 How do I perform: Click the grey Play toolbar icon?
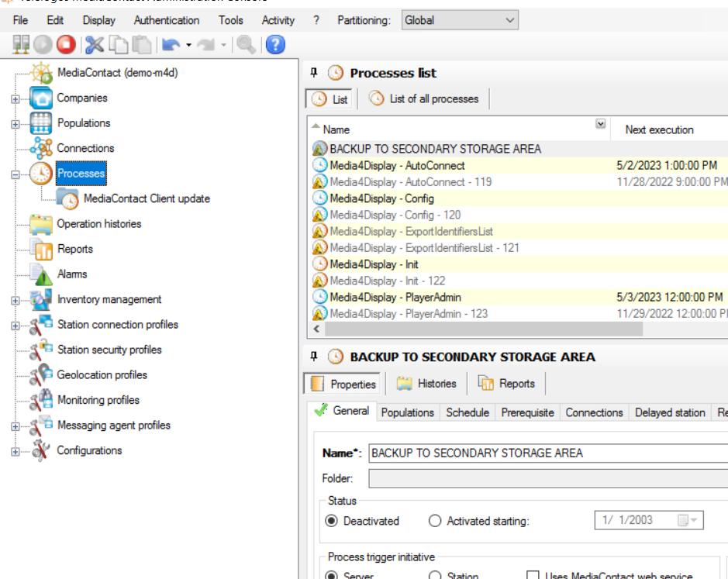point(43,45)
